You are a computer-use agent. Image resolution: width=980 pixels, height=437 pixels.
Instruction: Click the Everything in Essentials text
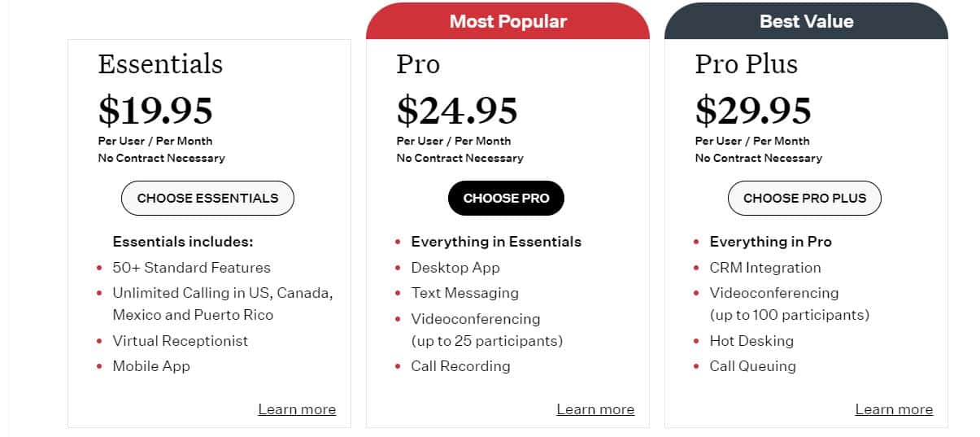pyautogui.click(x=496, y=242)
